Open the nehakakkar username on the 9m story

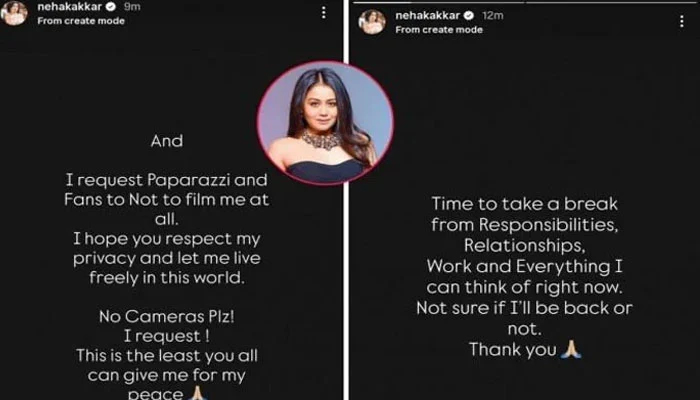[70, 7]
